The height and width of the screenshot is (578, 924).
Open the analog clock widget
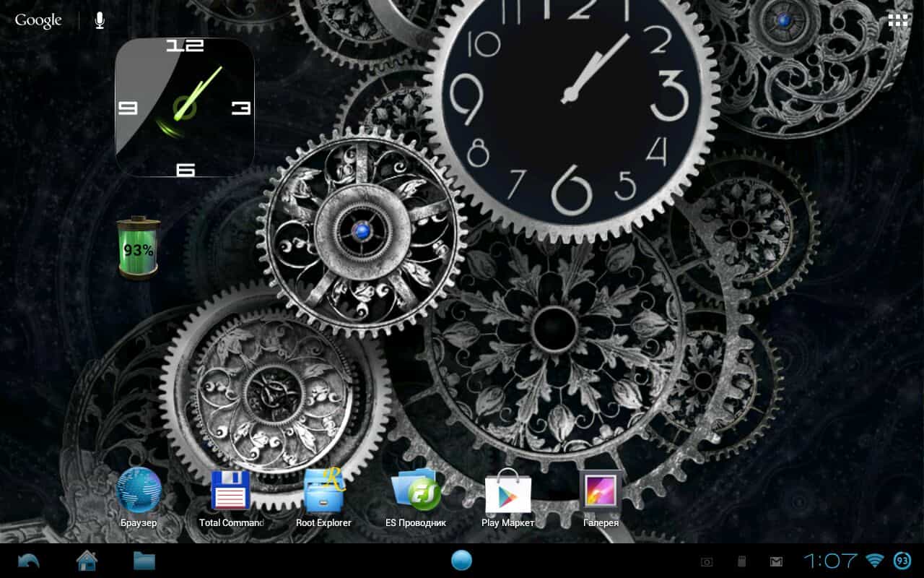(185, 105)
